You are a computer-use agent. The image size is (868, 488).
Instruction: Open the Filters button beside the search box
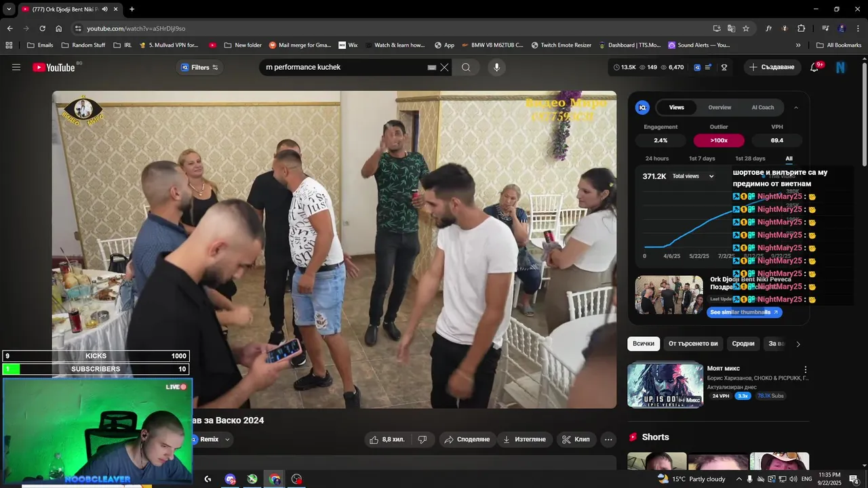200,67
